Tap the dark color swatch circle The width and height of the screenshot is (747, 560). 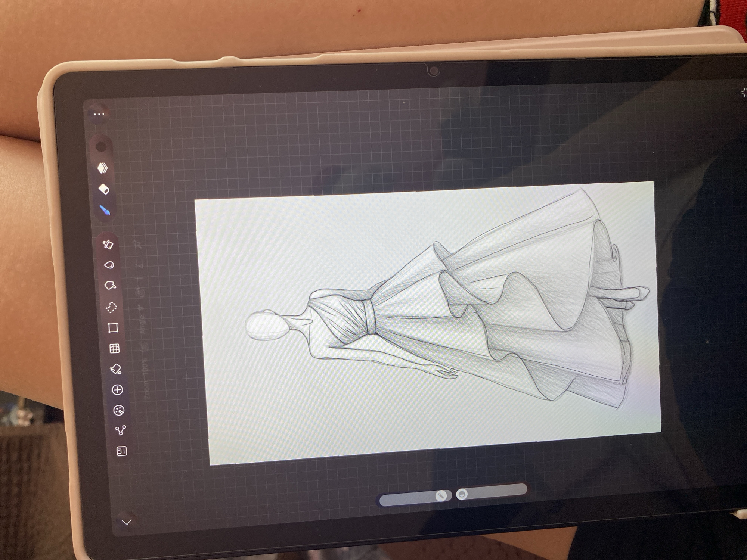coord(101,147)
